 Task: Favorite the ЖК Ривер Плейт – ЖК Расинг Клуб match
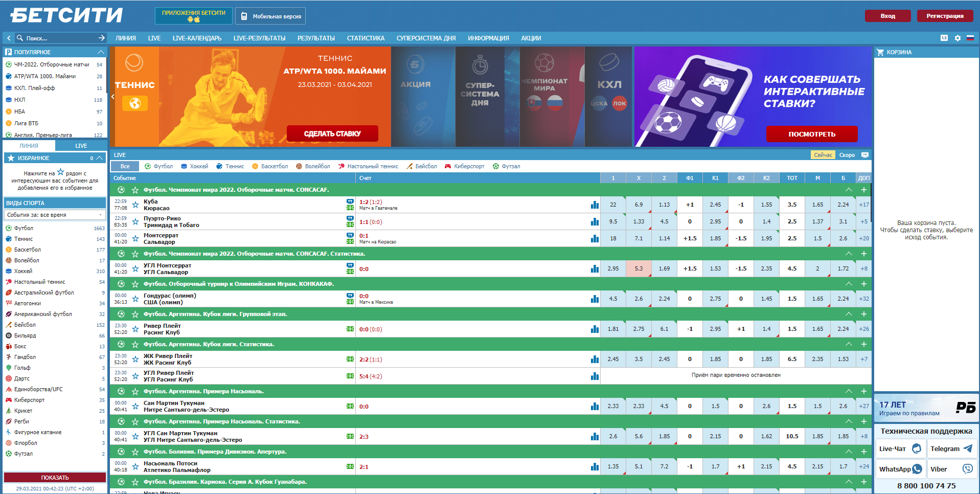(135, 359)
